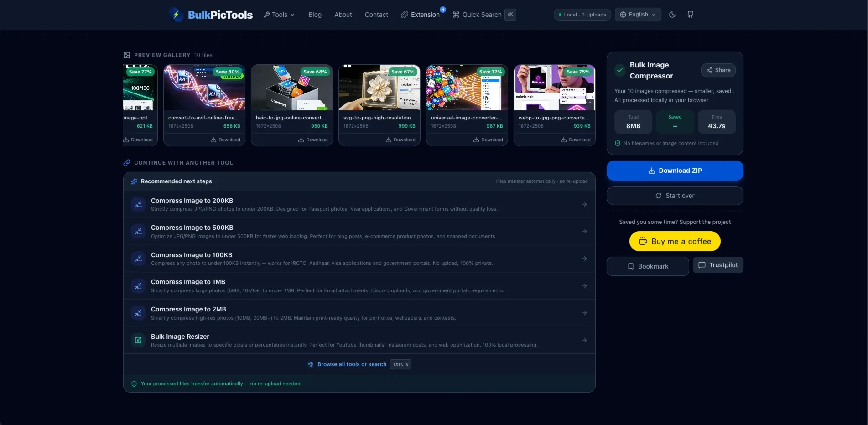Click the Time 43.7s stat tile

point(717,122)
